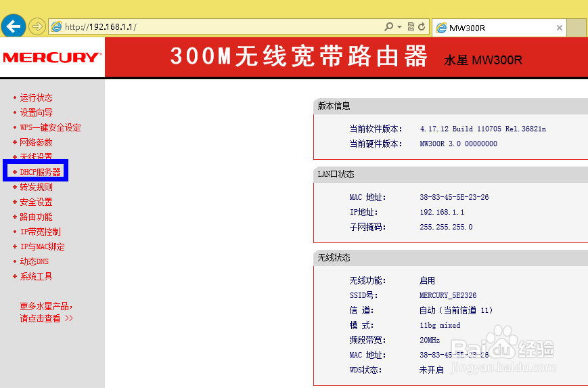The image size is (588, 388).
Task: Click the 当前软件版本 label
Action: [x=376, y=129]
